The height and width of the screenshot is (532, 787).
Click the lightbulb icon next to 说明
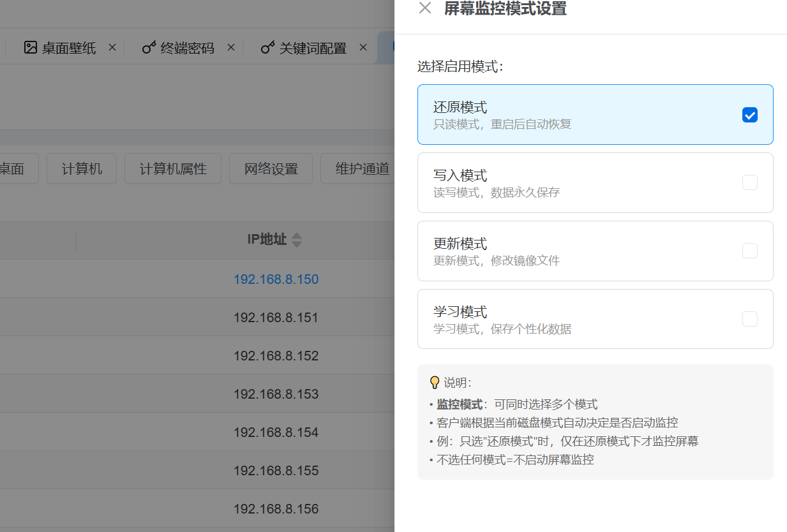click(435, 383)
